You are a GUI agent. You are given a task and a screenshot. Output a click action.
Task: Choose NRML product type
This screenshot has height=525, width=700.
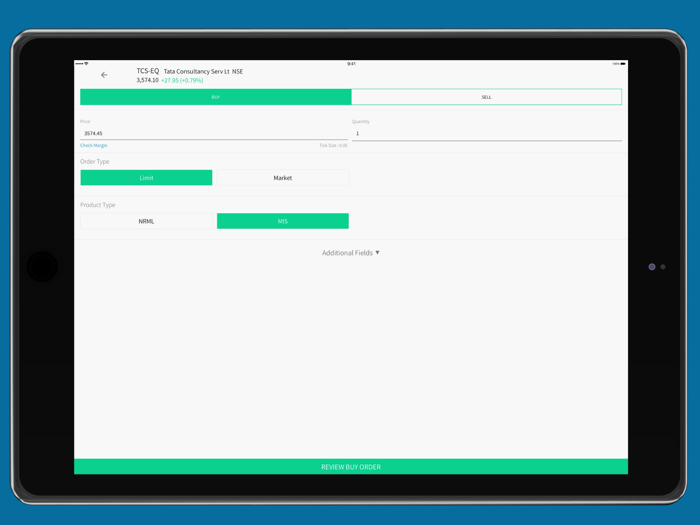pos(146,221)
